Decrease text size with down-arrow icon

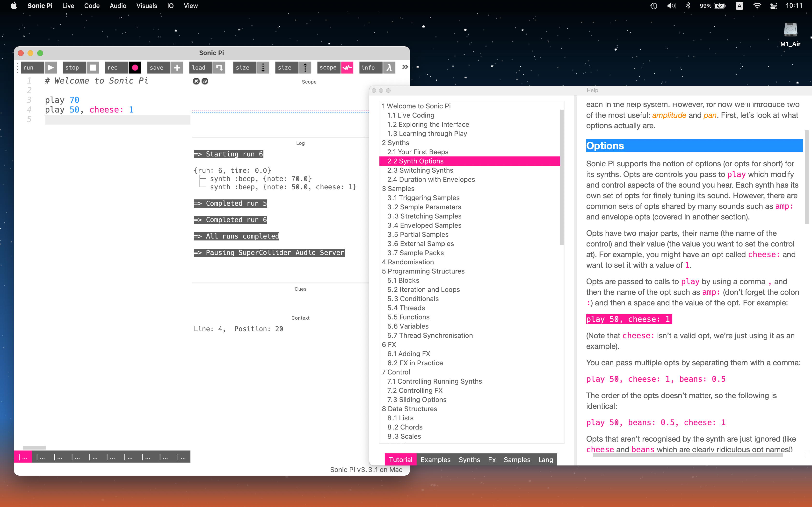click(x=263, y=67)
